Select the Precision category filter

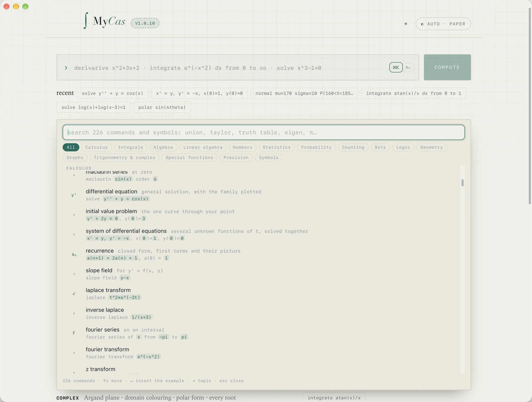click(x=236, y=157)
